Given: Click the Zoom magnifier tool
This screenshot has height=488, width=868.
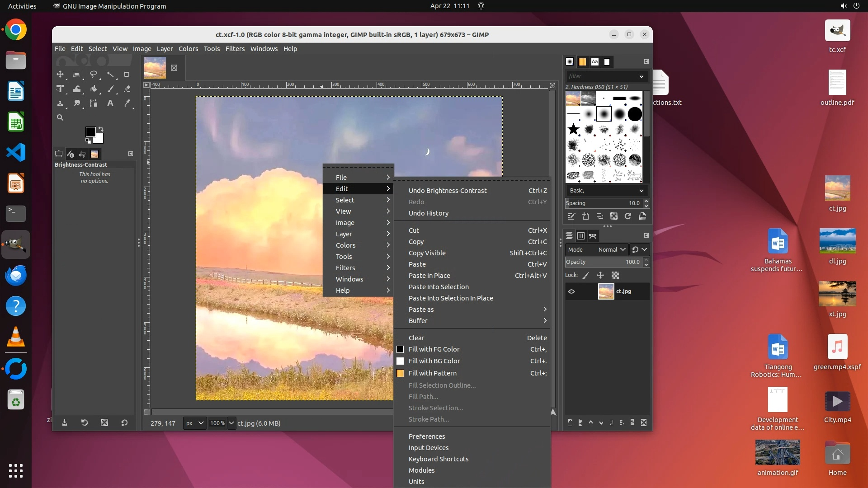Looking at the screenshot, I should [x=60, y=117].
